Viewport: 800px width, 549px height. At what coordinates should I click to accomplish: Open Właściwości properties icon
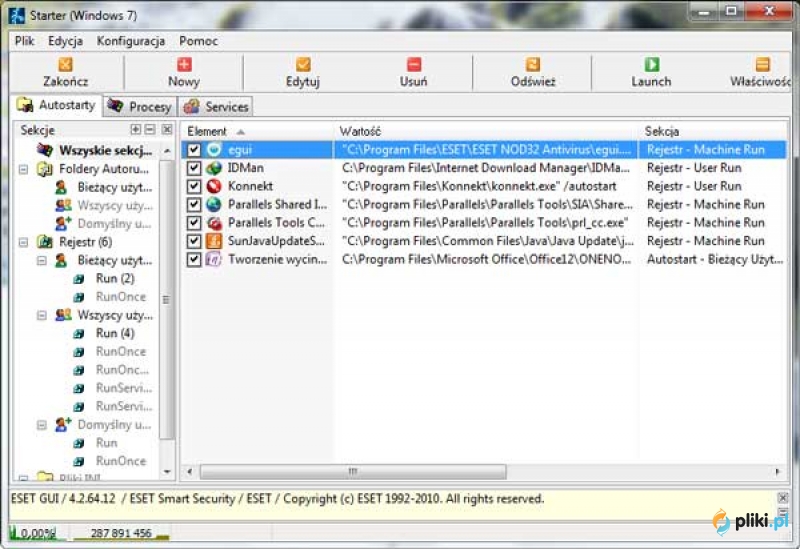(762, 64)
